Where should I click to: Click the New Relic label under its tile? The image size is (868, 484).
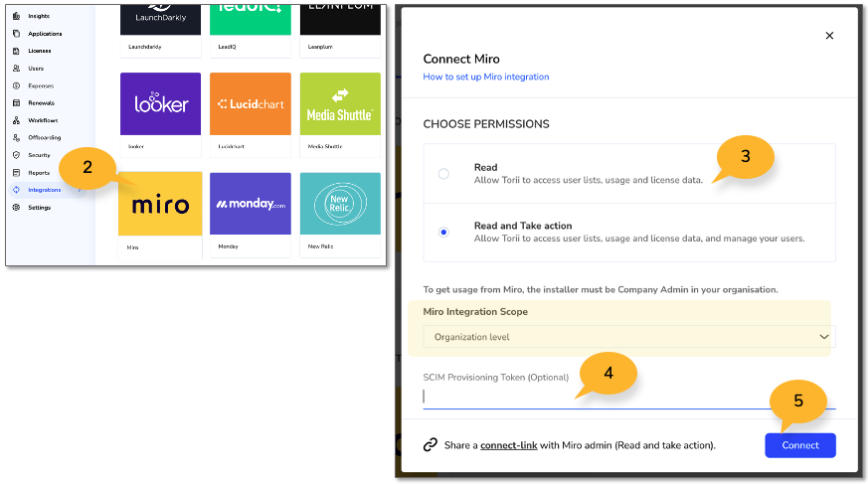click(320, 246)
